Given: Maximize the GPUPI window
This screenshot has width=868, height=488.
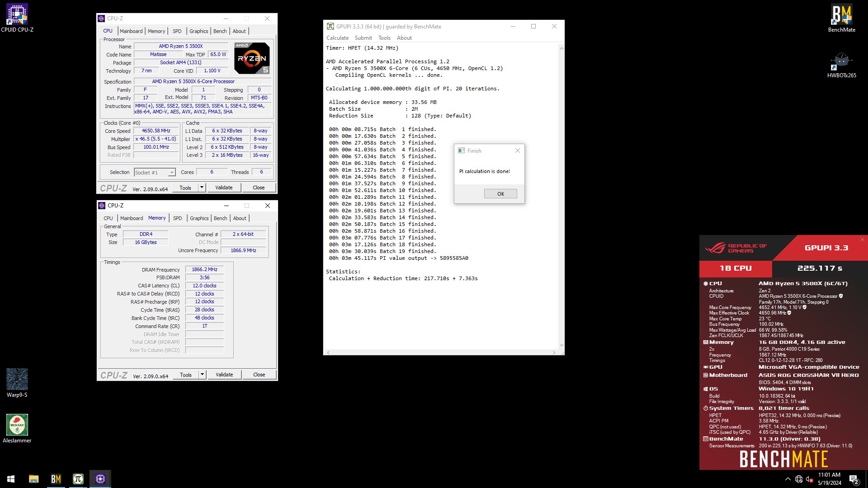Looking at the screenshot, I should click(x=533, y=26).
